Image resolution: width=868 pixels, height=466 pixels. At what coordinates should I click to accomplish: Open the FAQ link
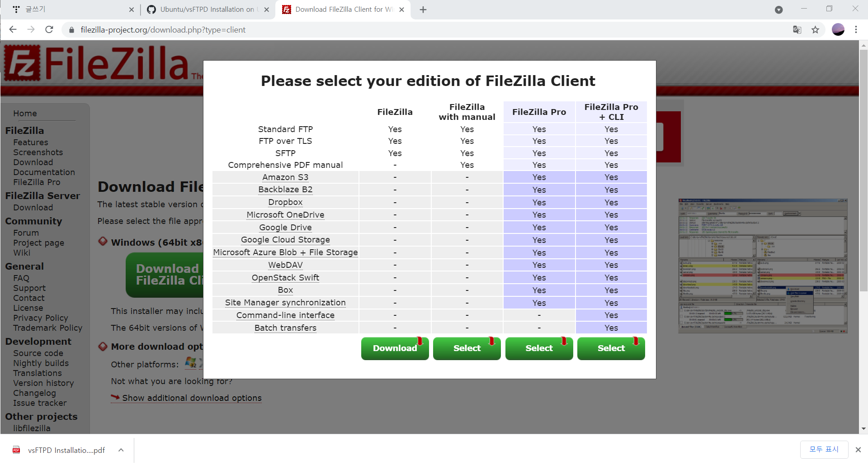pos(21,278)
